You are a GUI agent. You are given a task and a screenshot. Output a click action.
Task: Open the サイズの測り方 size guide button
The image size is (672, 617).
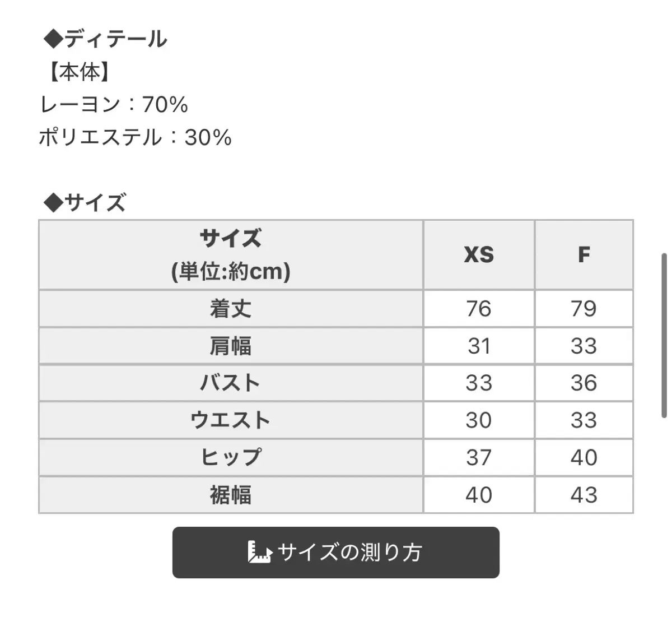(335, 553)
